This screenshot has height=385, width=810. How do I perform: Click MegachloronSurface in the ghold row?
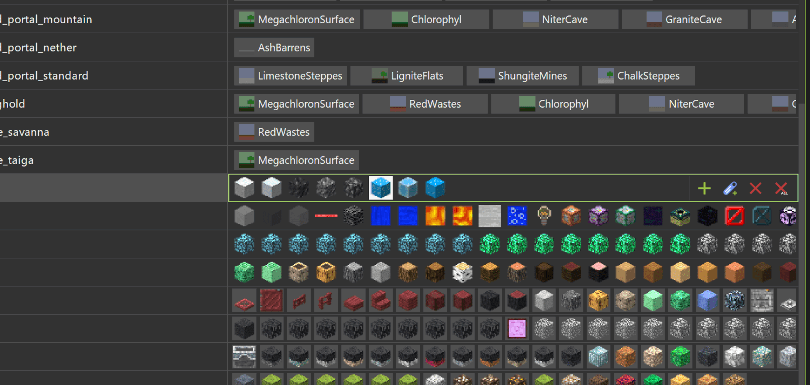pyautogui.click(x=297, y=104)
